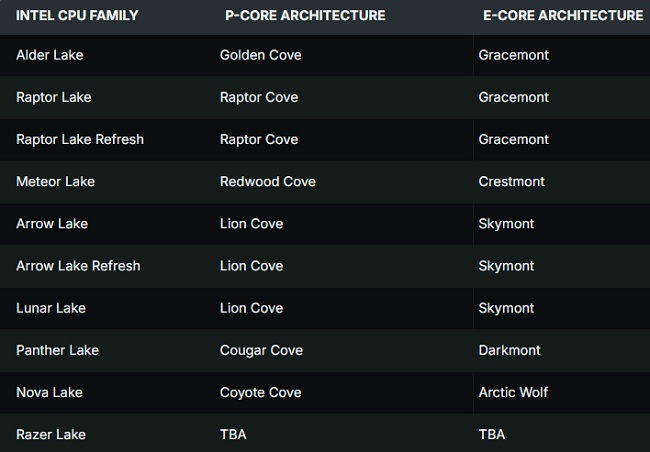
Task: Click the Panther Lake cell
Action: click(x=57, y=350)
